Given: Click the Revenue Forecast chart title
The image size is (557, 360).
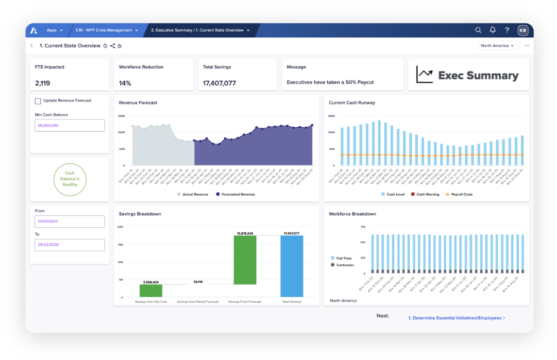Looking at the screenshot, I should (138, 103).
